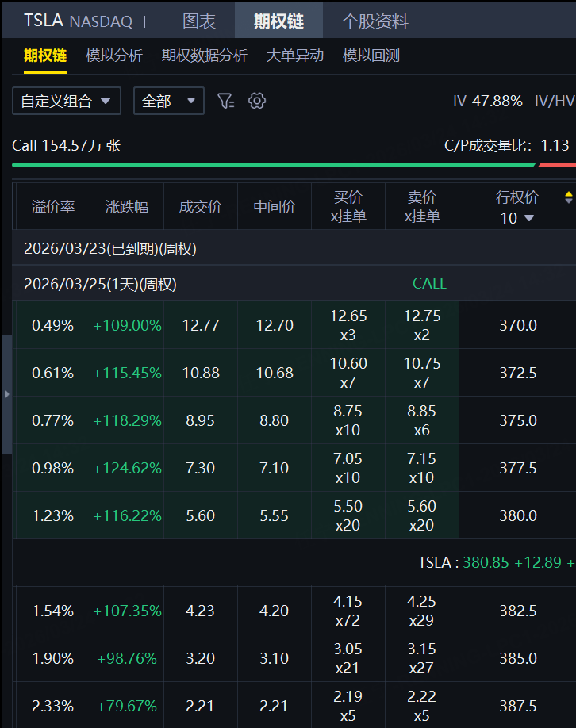The height and width of the screenshot is (728, 576).
Task: Click the +79.67% change cell
Action: tap(127, 706)
